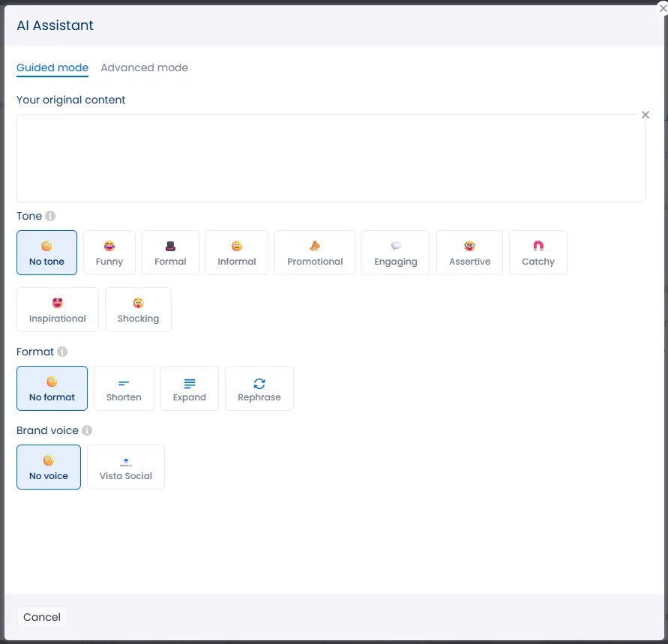The image size is (668, 644).
Task: Click the info icon next to Tone
Action: click(x=50, y=216)
